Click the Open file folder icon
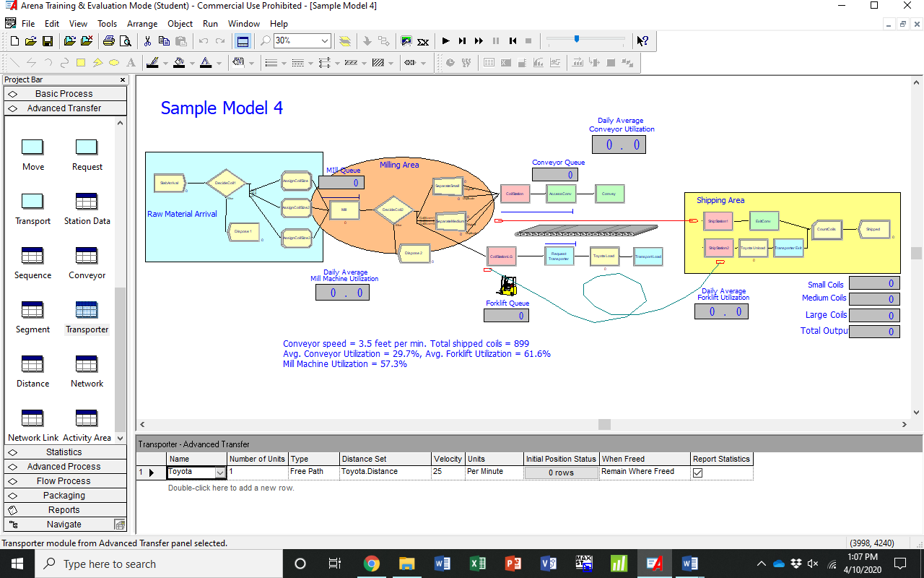924x578 pixels. coord(31,41)
